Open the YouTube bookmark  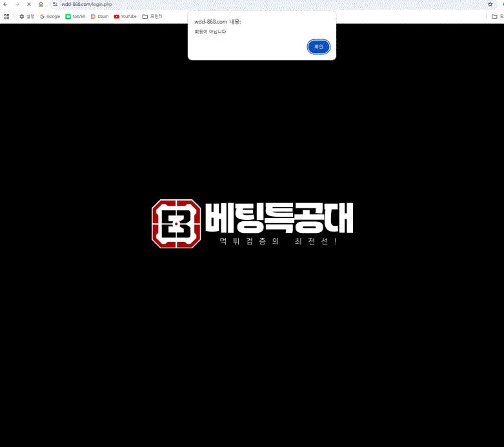tap(125, 16)
